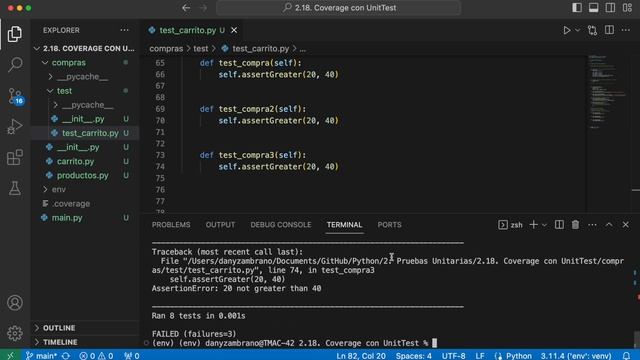The height and width of the screenshot is (360, 640).
Task: Close the terminal panel
Action: pos(626,225)
